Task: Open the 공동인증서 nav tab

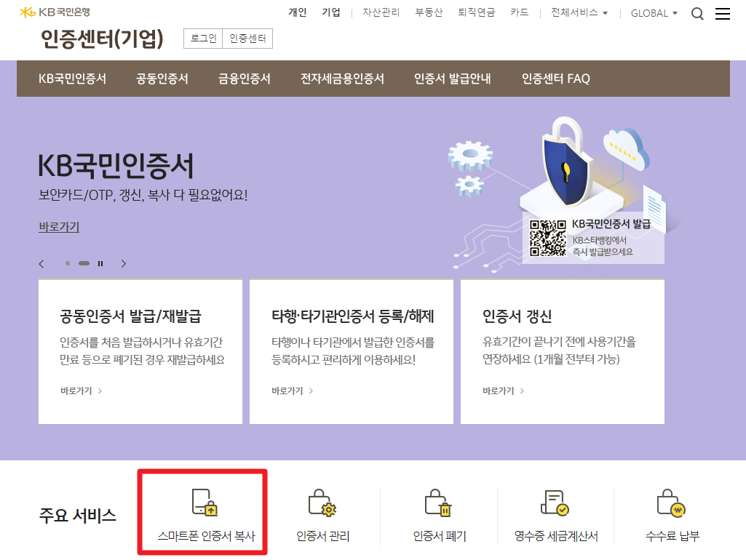Action: [162, 79]
